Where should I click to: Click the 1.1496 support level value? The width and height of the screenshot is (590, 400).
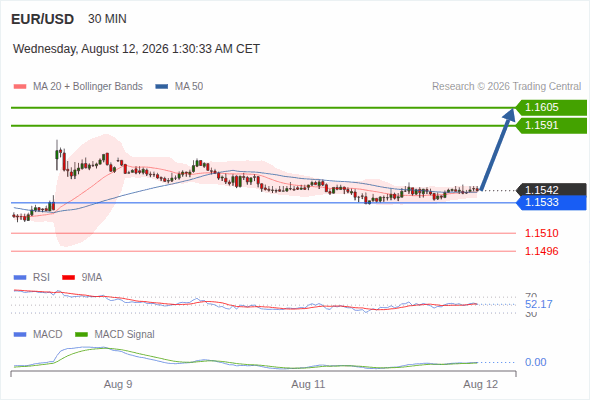[x=541, y=251]
